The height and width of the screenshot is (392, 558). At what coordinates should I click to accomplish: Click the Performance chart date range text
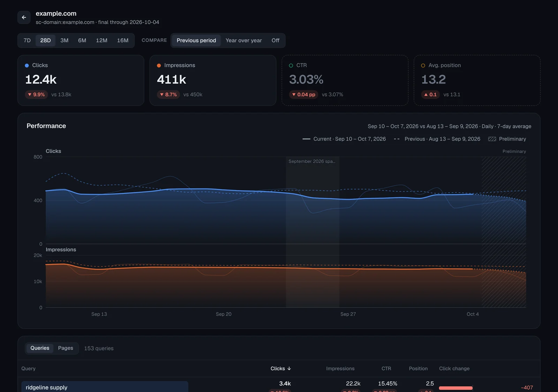click(450, 126)
